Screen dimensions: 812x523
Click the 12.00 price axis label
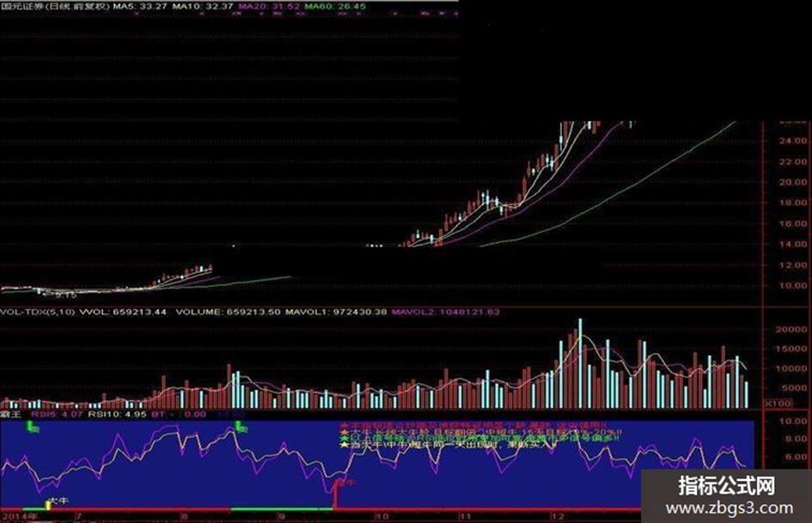[791, 265]
